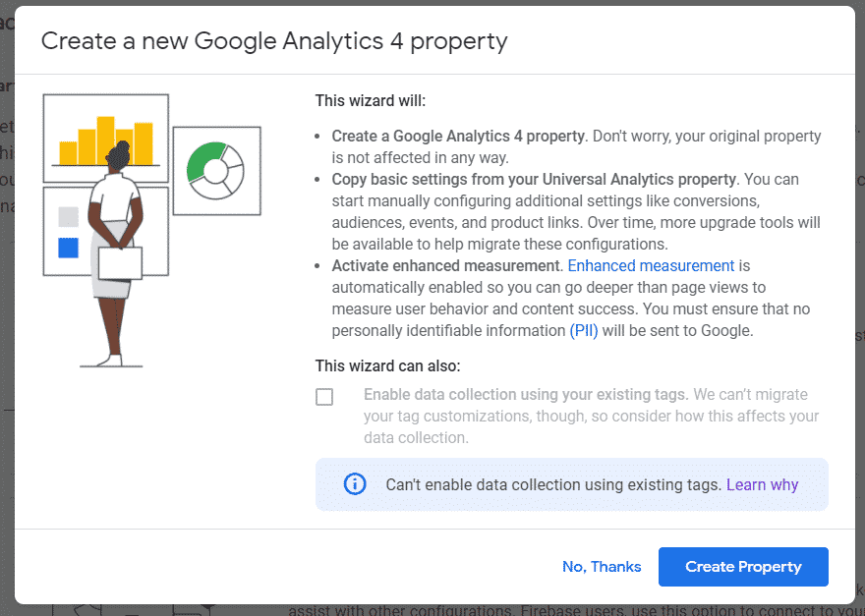
Task: Click the green donut chart illustration
Action: [x=215, y=170]
